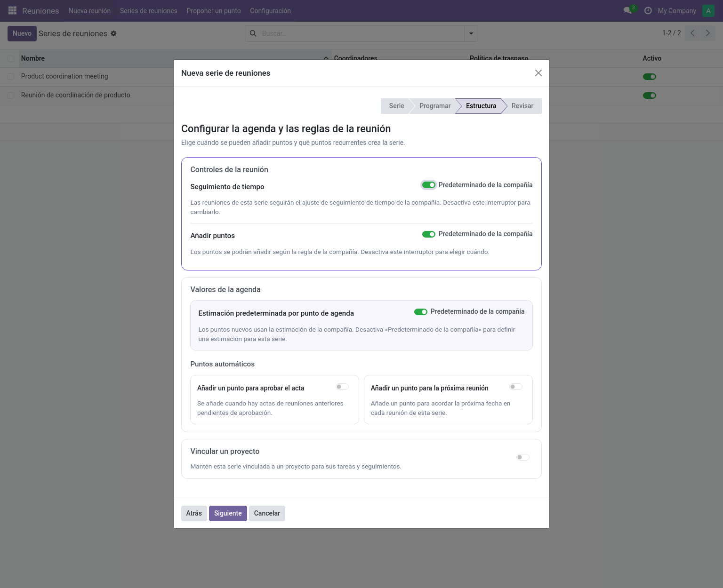Open the gear actions icon beside Series de reuniones
The height and width of the screenshot is (588, 723).
click(x=113, y=33)
